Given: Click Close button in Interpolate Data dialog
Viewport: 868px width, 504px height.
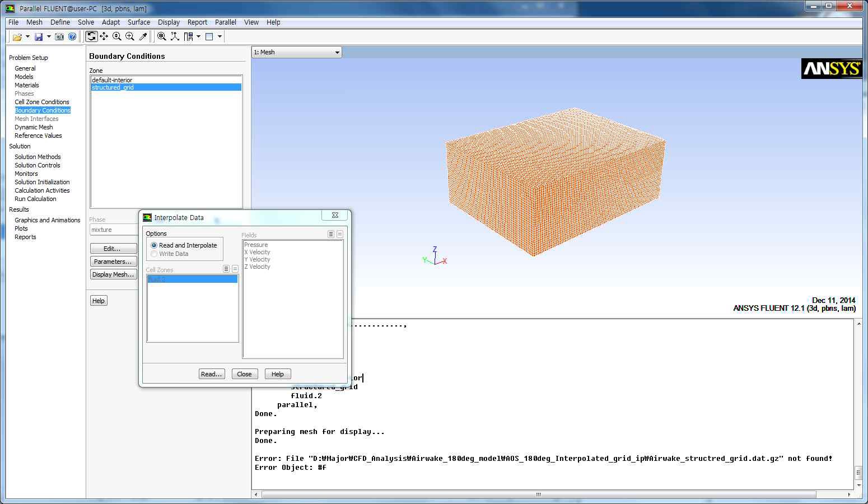Looking at the screenshot, I should tap(244, 374).
